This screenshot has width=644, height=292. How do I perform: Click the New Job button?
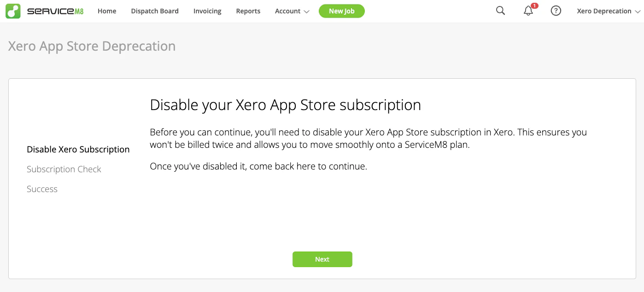coord(342,11)
